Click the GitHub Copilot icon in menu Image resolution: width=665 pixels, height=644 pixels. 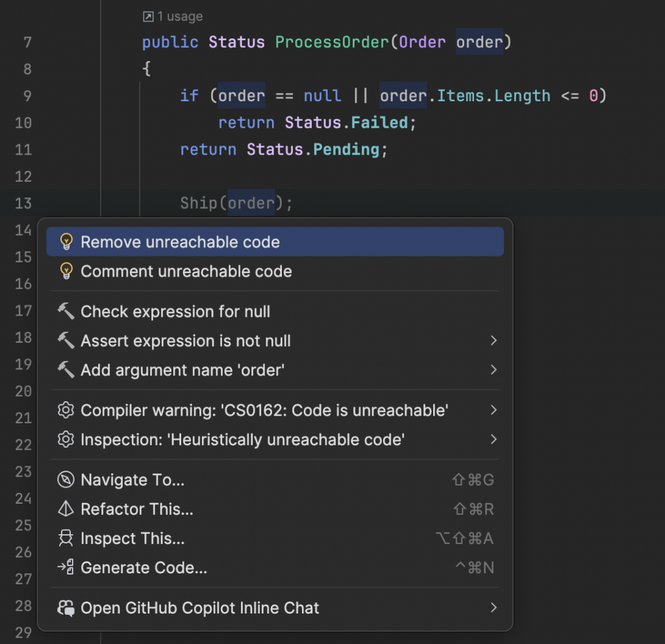coord(66,608)
